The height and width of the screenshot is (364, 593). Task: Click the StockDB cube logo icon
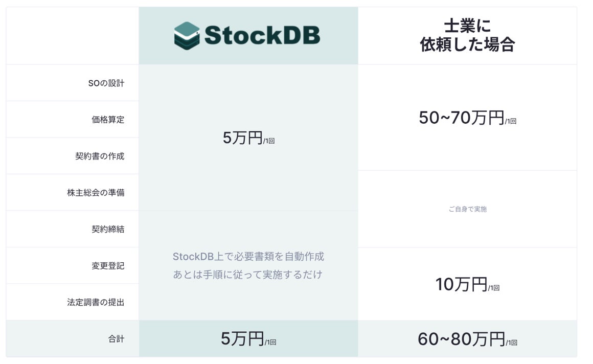click(x=187, y=36)
